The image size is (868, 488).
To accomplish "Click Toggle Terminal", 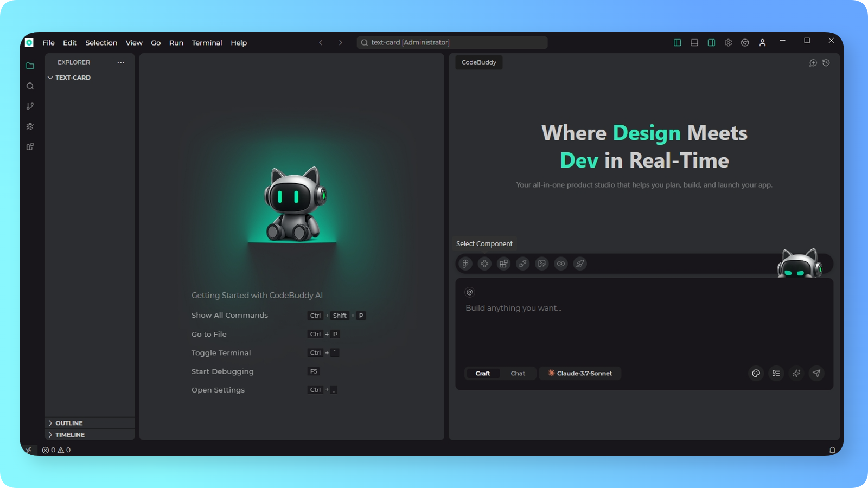I will point(221,353).
